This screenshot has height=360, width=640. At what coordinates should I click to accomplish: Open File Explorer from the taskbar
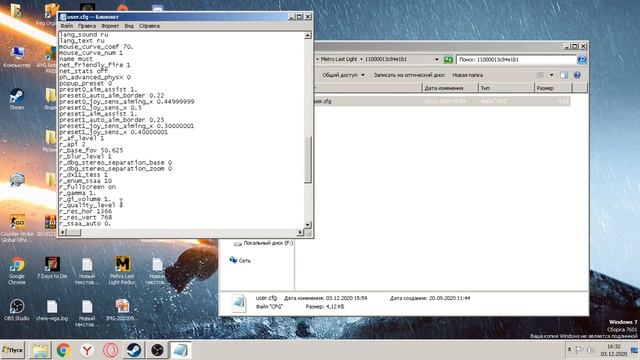click(40, 350)
